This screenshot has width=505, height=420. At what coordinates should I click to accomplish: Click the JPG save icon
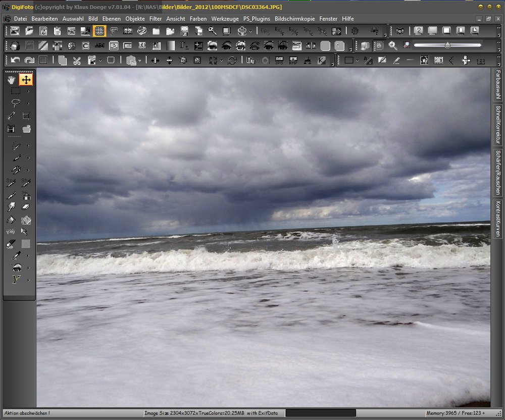click(x=279, y=61)
